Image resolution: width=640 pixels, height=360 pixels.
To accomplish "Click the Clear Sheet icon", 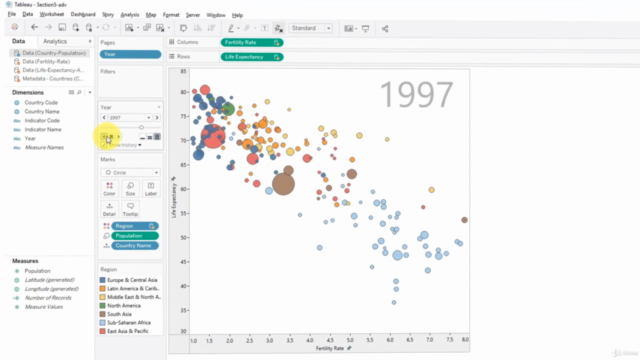I will pos(160,28).
